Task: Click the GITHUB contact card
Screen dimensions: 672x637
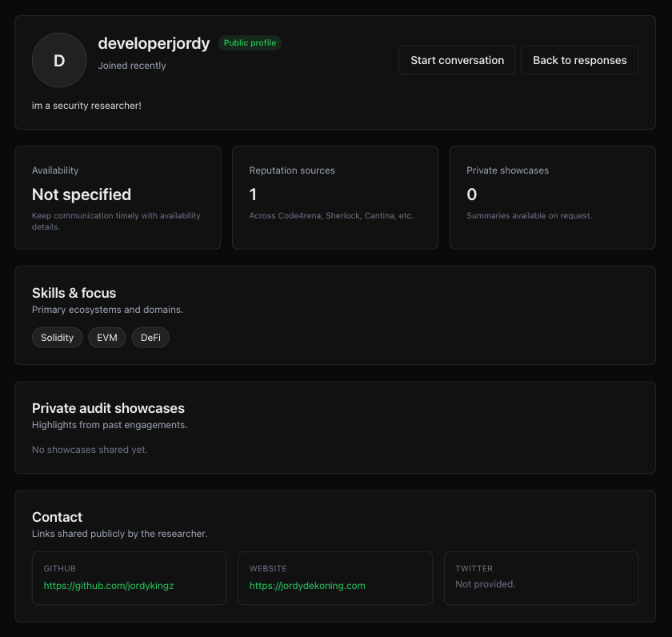Action: tap(129, 578)
